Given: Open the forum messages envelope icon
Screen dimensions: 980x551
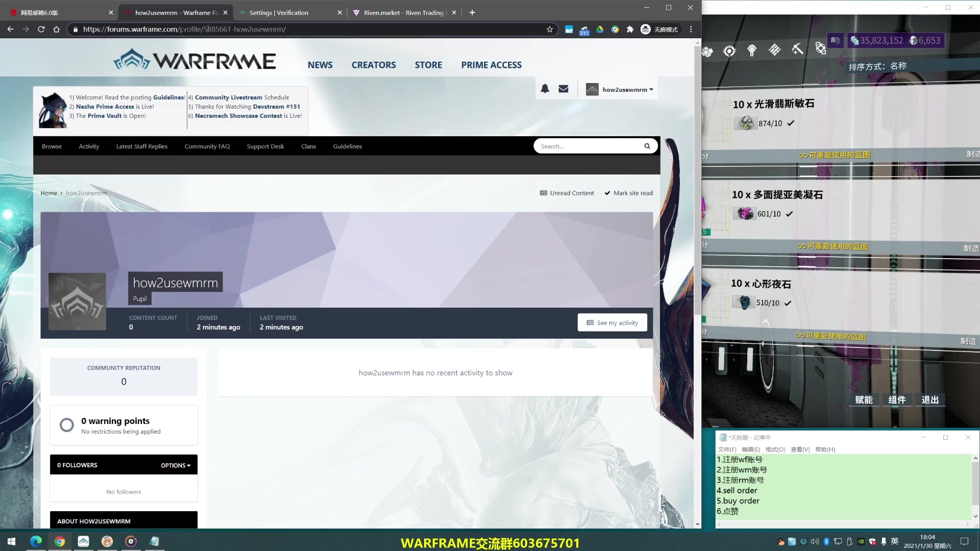Looking at the screenshot, I should pyautogui.click(x=563, y=89).
